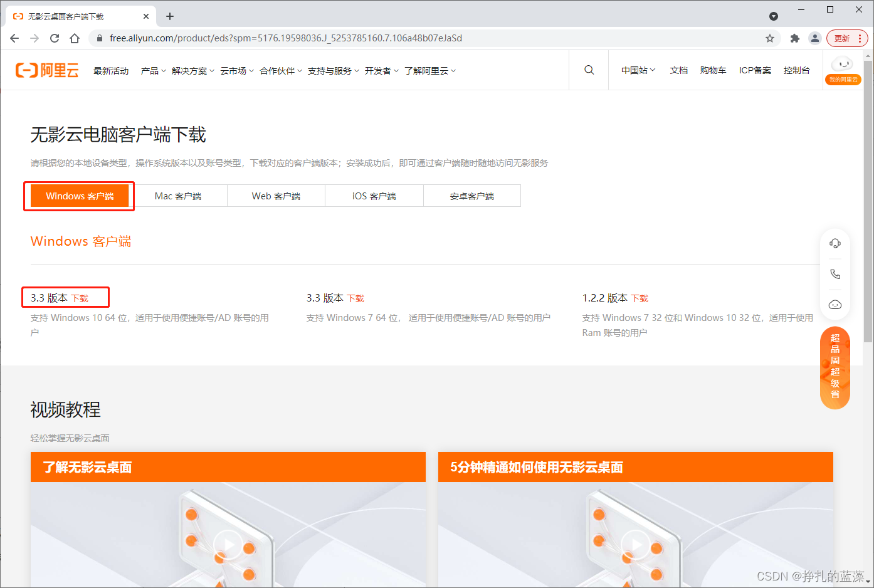This screenshot has width=874, height=588.
Task: Open the browser extensions puzzle icon
Action: pos(794,38)
